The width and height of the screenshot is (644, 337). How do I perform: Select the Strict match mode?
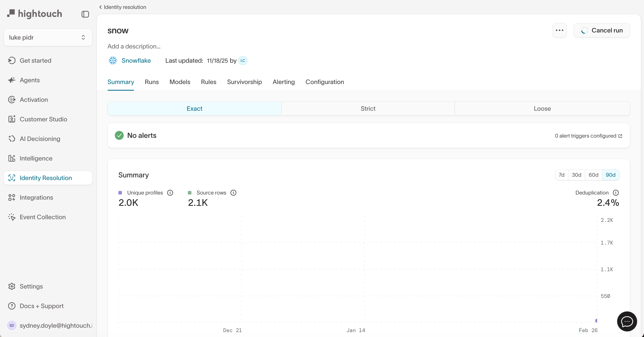click(x=368, y=108)
